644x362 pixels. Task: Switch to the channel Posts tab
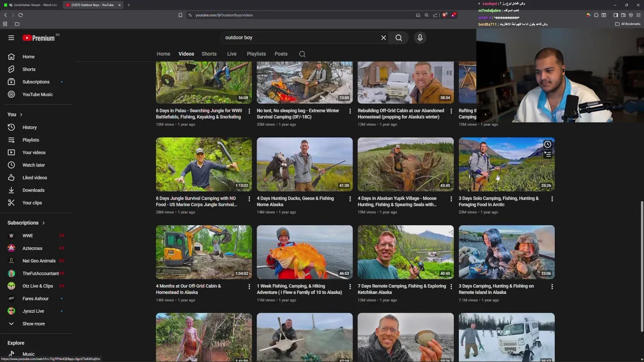[x=281, y=54]
